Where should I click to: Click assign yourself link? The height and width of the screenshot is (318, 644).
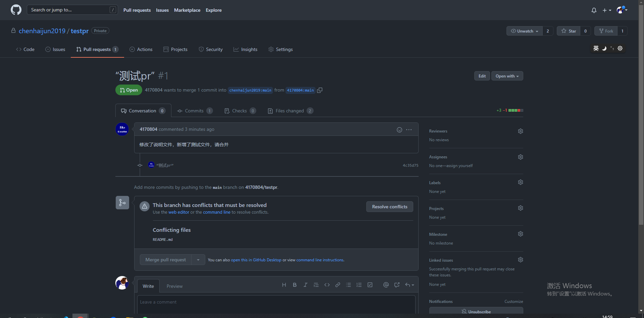coord(460,166)
